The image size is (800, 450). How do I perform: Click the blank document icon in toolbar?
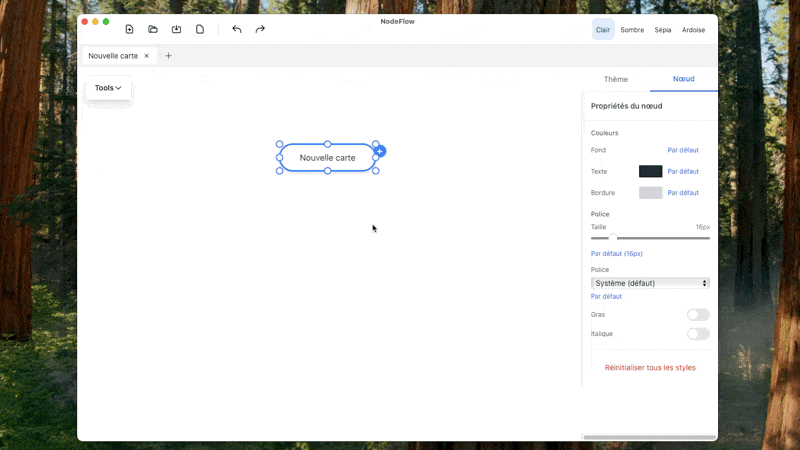(200, 29)
